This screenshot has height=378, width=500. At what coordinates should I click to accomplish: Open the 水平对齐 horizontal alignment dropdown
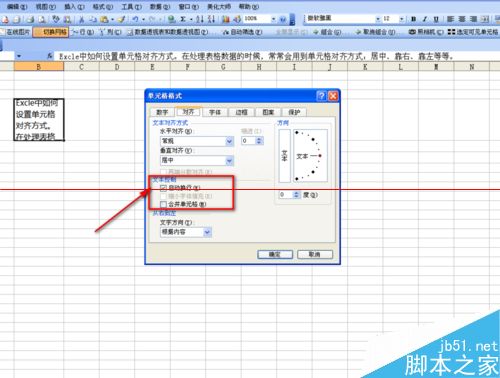click(229, 141)
